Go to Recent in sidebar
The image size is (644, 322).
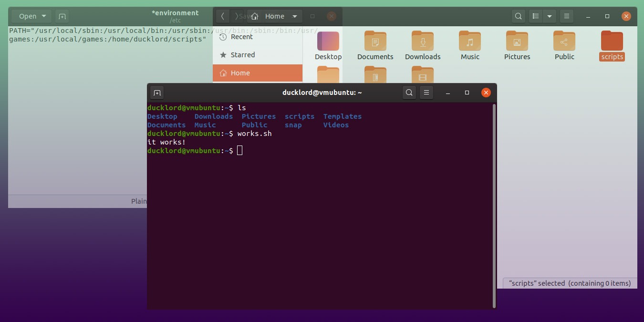coord(241,37)
